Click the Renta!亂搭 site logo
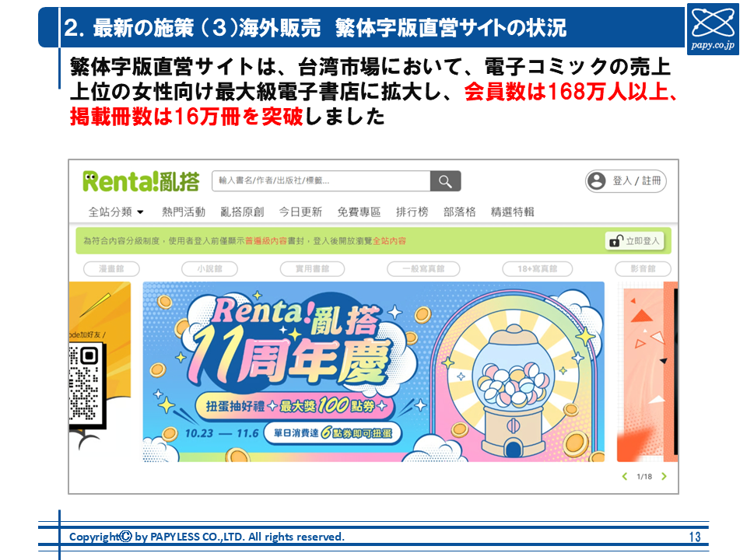This screenshot has height=560, width=747. 141,181
